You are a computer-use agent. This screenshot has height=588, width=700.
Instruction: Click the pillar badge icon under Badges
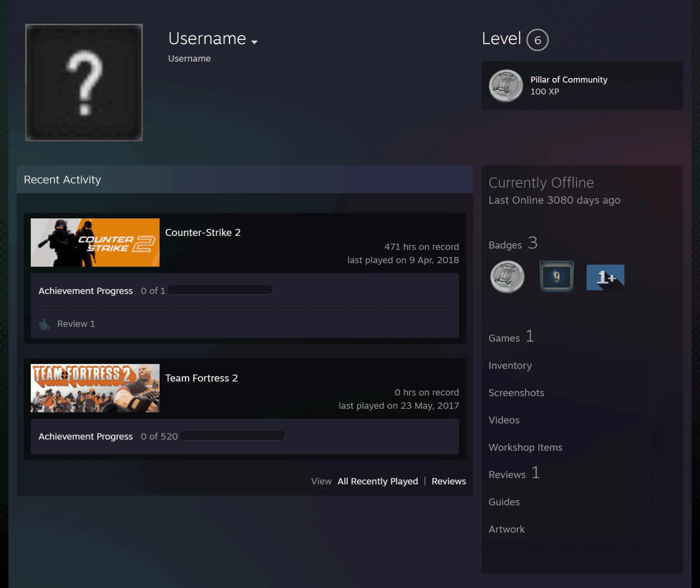(507, 277)
